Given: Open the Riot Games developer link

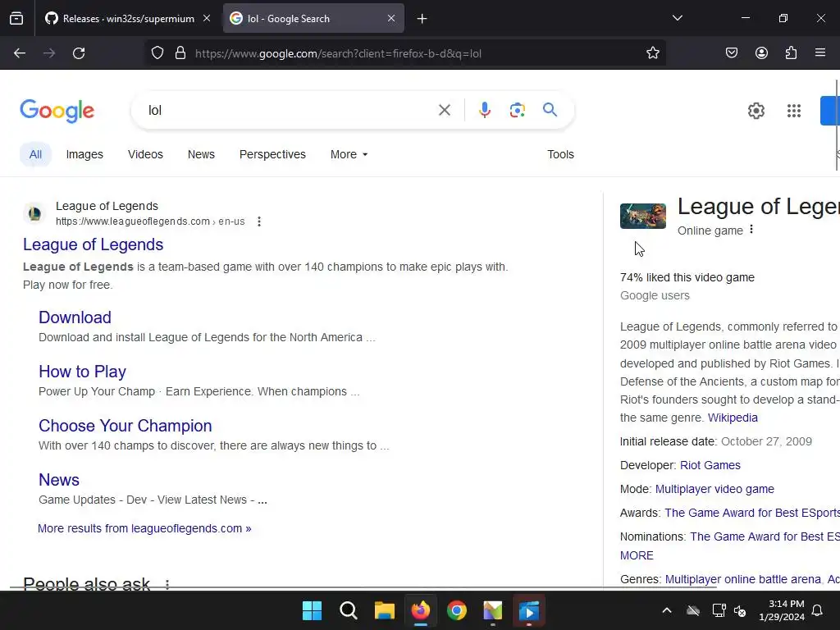Looking at the screenshot, I should click(x=710, y=465).
